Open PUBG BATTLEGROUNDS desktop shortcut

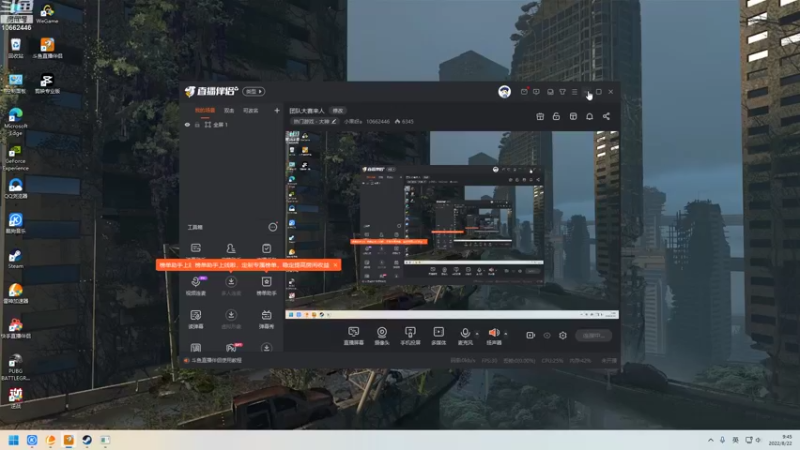point(15,367)
